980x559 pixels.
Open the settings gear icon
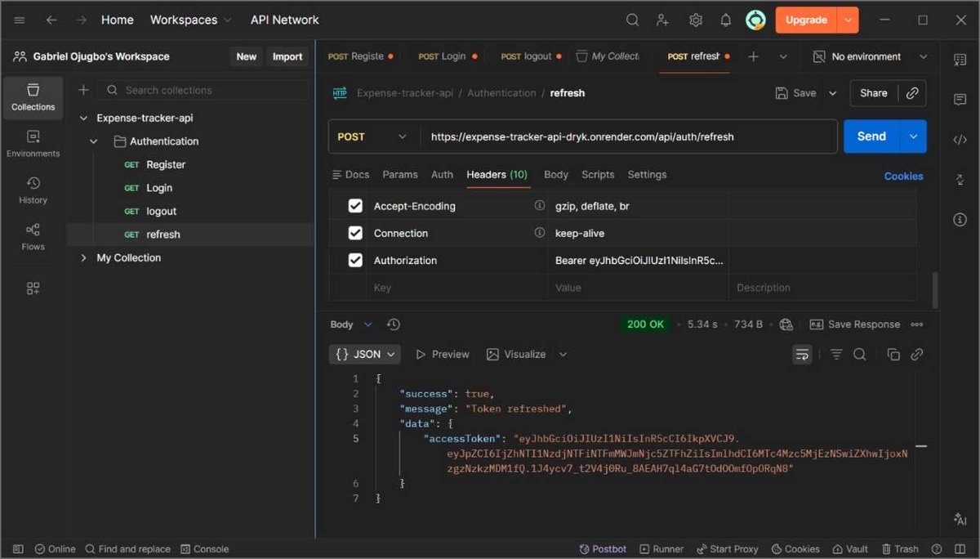point(695,20)
